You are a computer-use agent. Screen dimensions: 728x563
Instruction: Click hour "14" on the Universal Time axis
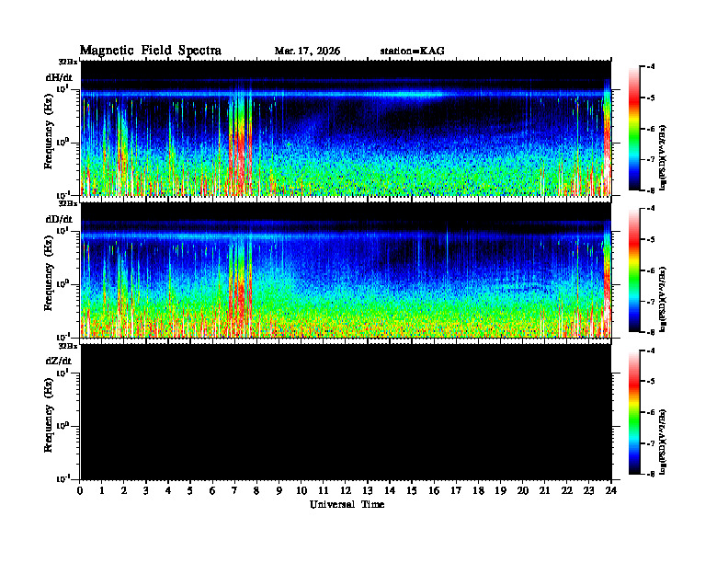tap(390, 491)
